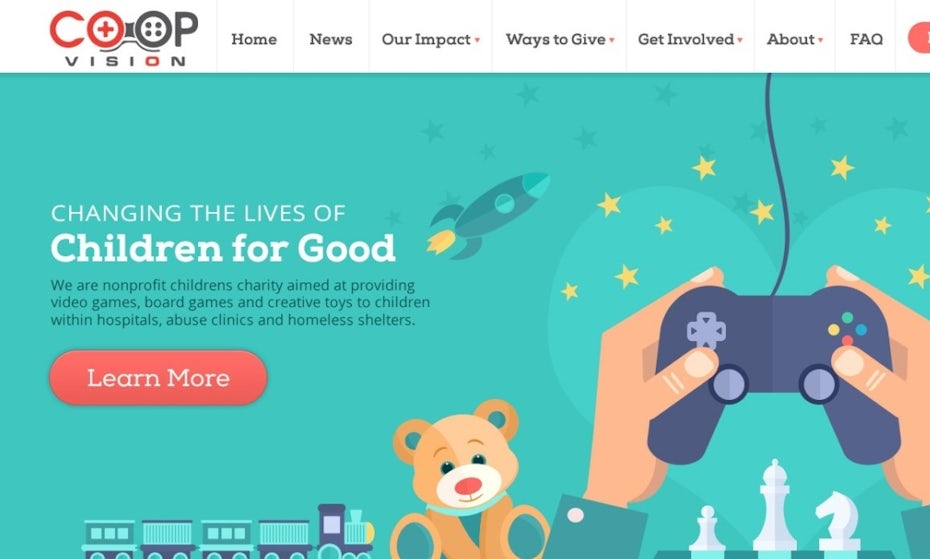Click the red button at navbar edge
The image size is (930, 559).
(x=919, y=37)
